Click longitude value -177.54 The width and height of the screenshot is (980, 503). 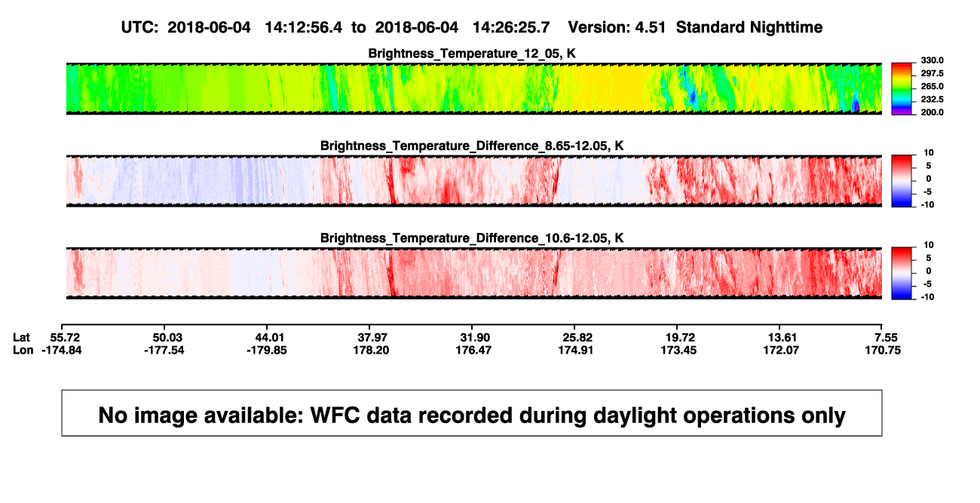tap(166, 350)
